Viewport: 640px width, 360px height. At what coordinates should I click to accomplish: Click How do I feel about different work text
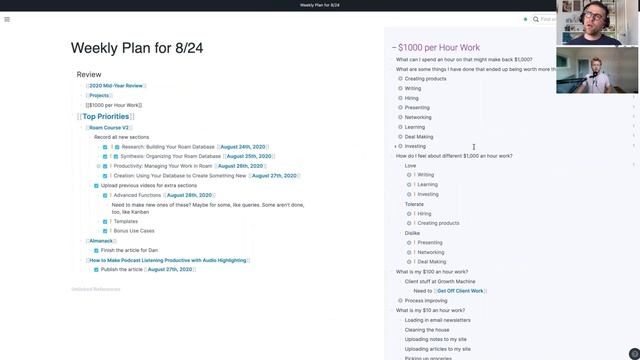coord(454,156)
